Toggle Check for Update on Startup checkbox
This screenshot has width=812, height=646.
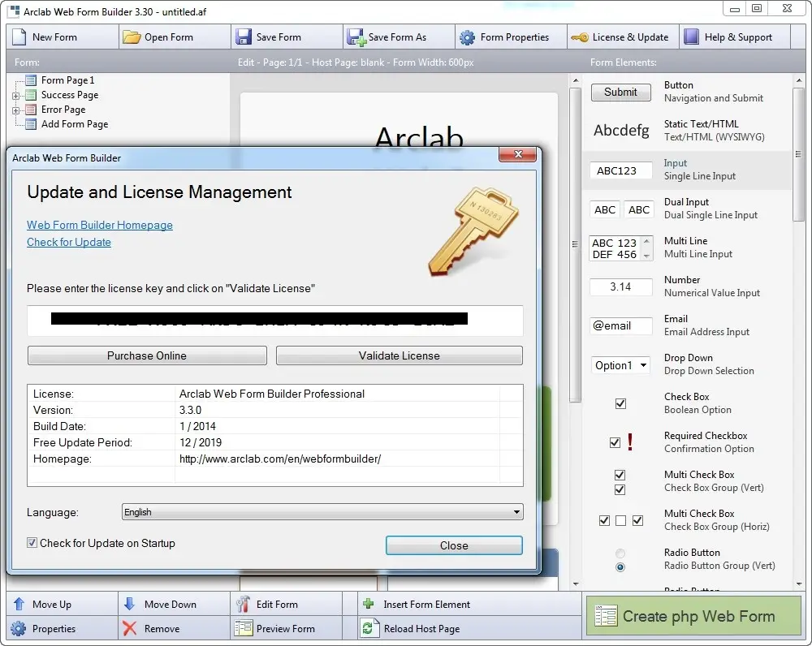coord(32,542)
